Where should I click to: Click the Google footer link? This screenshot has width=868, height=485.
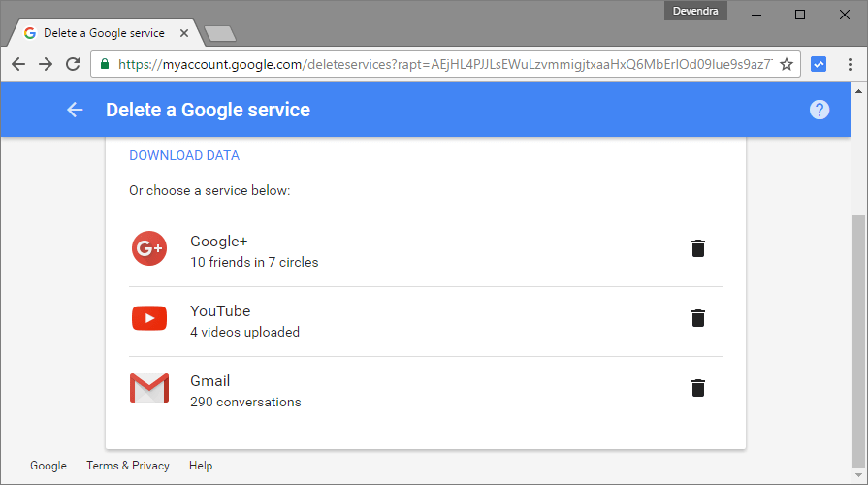48,466
